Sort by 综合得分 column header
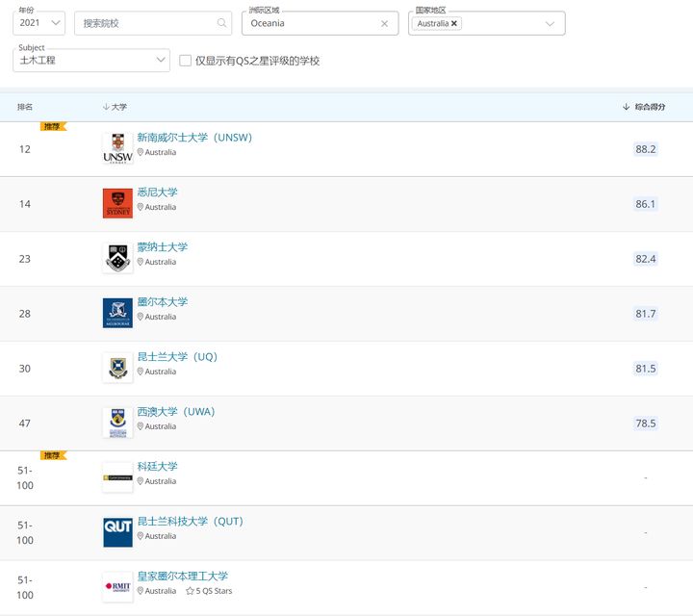Viewport: 693px width, 616px height. point(644,107)
